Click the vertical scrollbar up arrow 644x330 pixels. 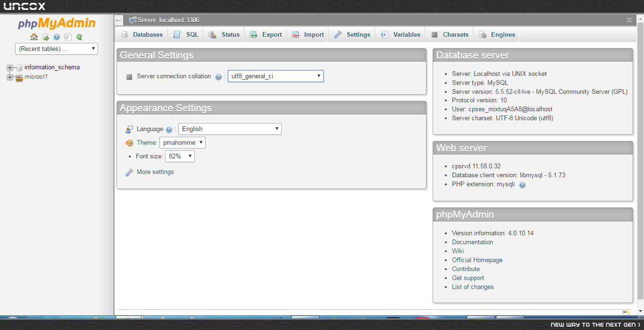pyautogui.click(x=640, y=18)
